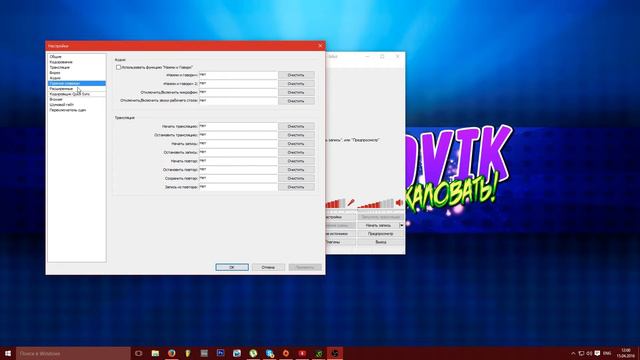Focus the Отключить/Включить микрофон hotkey field

pos(238,92)
